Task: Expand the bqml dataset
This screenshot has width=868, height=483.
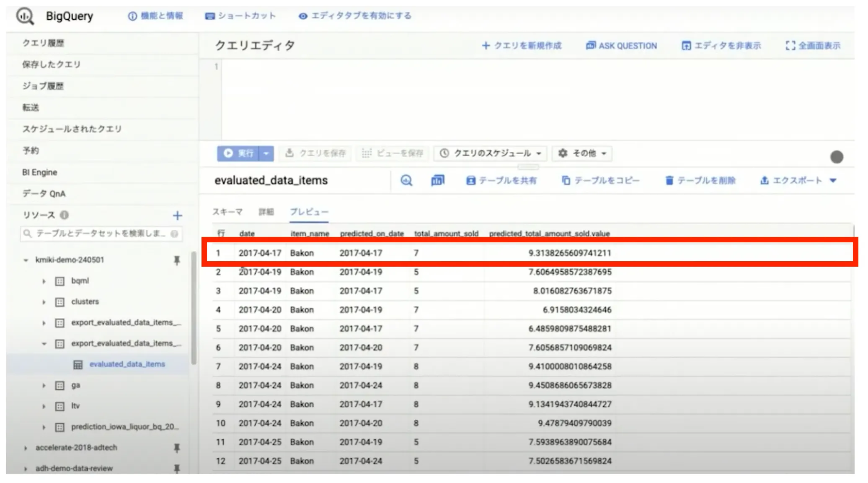Action: (x=44, y=281)
